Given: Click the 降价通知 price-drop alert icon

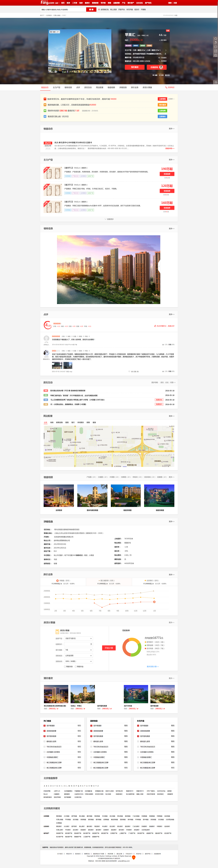Looking at the screenshot, I should tap(160, 40).
